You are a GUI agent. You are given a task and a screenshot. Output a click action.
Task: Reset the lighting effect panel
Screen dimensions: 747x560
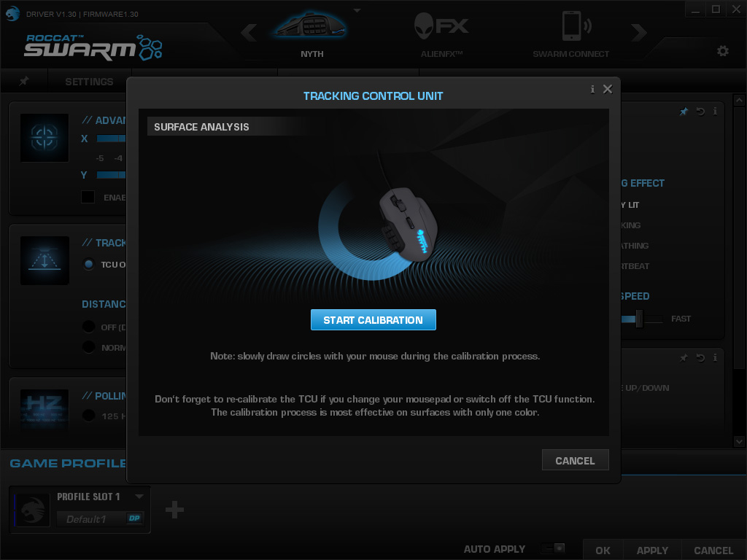(x=700, y=112)
